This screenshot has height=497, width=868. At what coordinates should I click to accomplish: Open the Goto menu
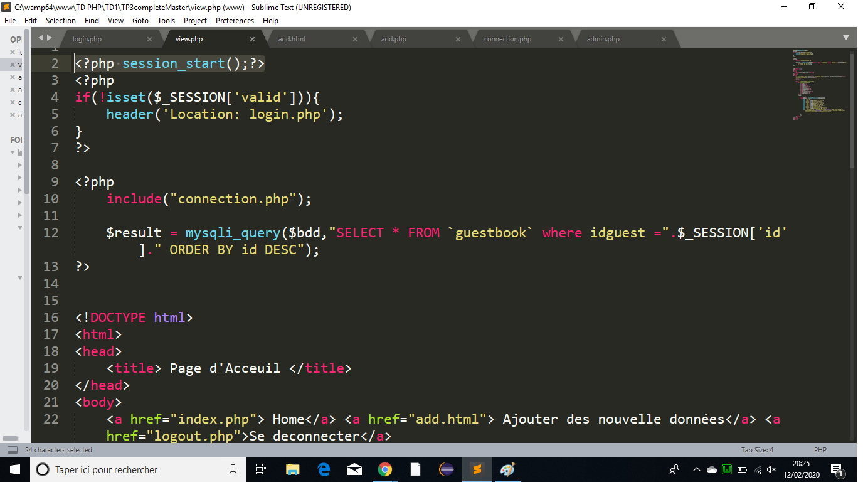coord(140,21)
